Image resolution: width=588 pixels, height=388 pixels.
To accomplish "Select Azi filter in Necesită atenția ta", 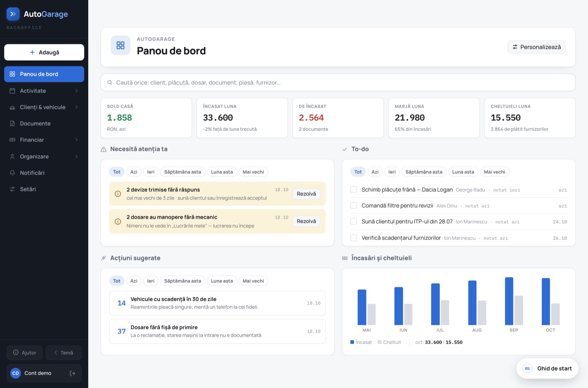I will point(134,172).
